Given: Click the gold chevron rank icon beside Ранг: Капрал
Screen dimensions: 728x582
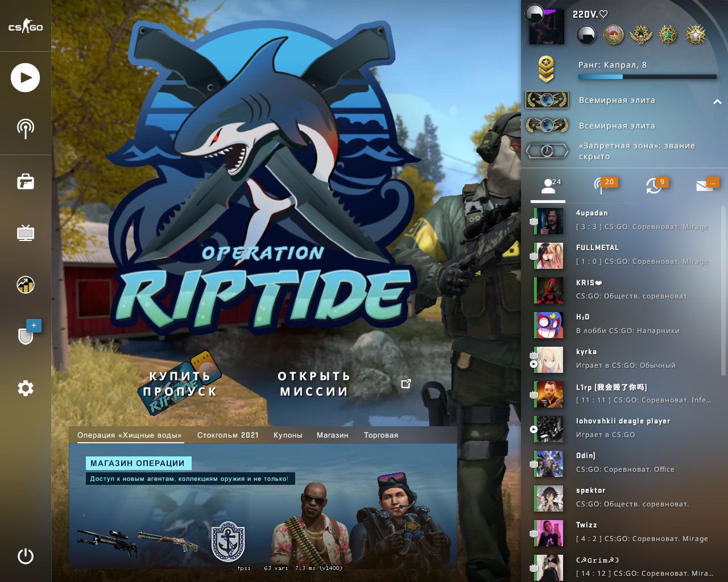Looking at the screenshot, I should pos(546,69).
